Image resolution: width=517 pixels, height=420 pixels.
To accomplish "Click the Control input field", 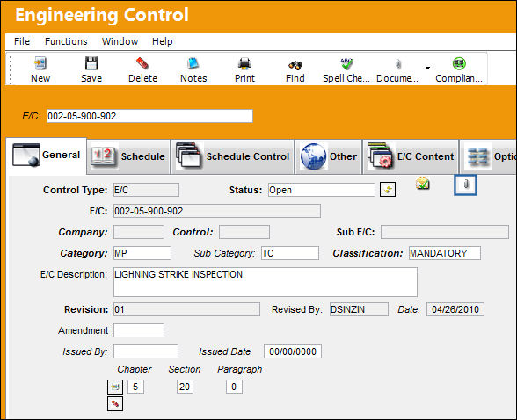I will [x=244, y=232].
